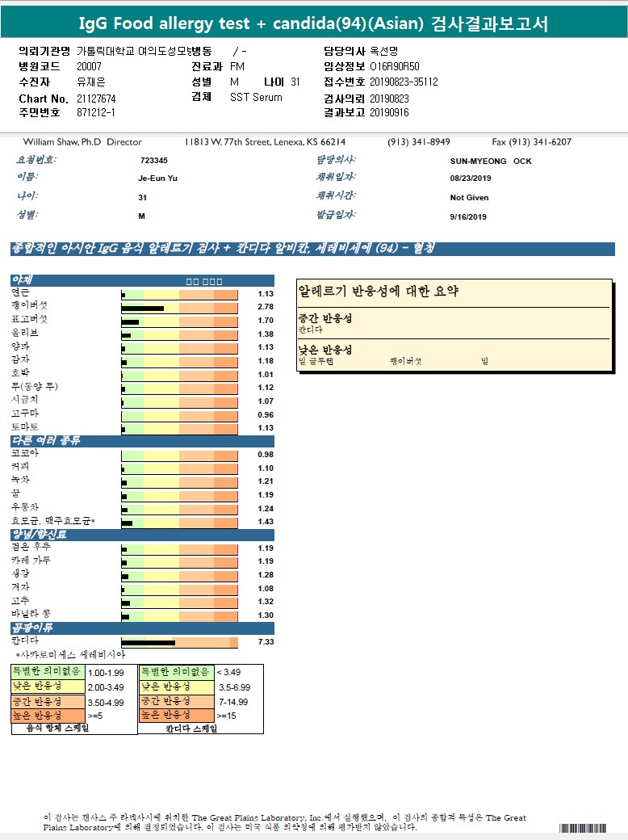Image resolution: width=628 pixels, height=840 pixels.
Task: Click the 고추 value 1.32
Action: click(x=266, y=602)
